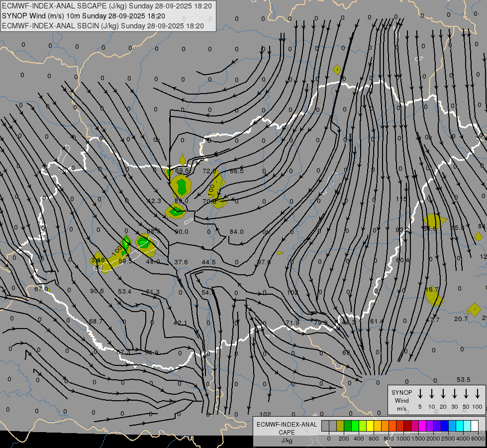Click the 2000 tick on CAPE scale
Image resolution: width=487 pixels, height=448 pixels.
pos(433,439)
